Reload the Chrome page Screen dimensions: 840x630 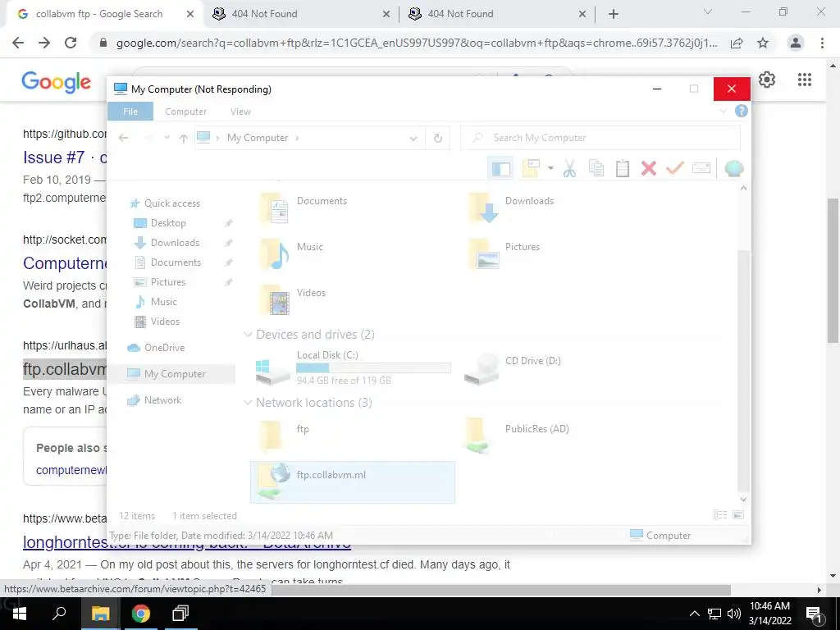click(x=71, y=43)
